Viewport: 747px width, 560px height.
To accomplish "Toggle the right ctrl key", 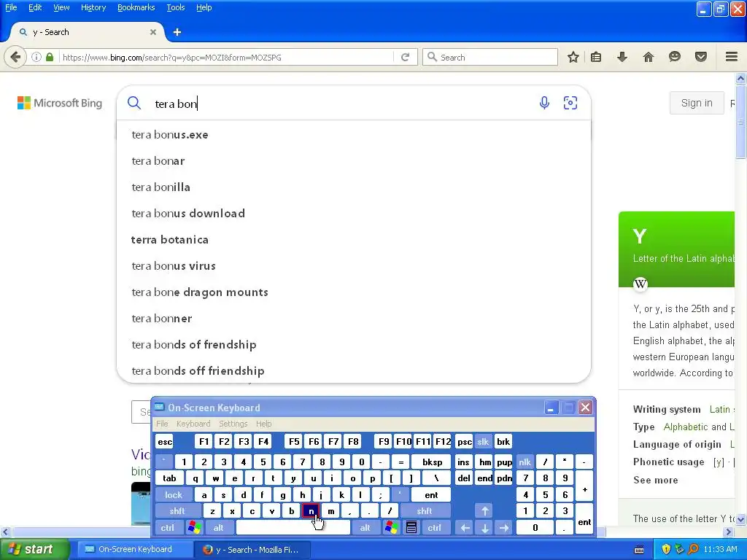I will [x=434, y=528].
